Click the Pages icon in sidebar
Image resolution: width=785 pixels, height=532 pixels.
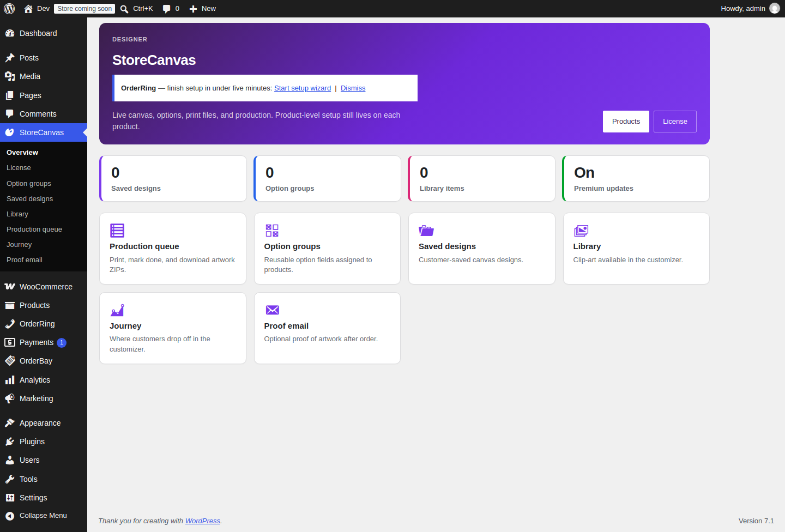tap(10, 95)
